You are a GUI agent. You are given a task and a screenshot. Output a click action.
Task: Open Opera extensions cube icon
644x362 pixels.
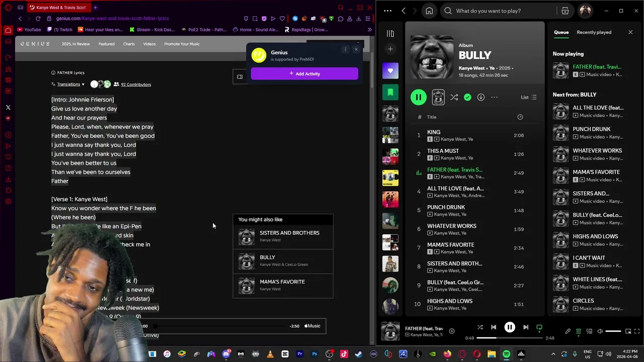(x=341, y=19)
